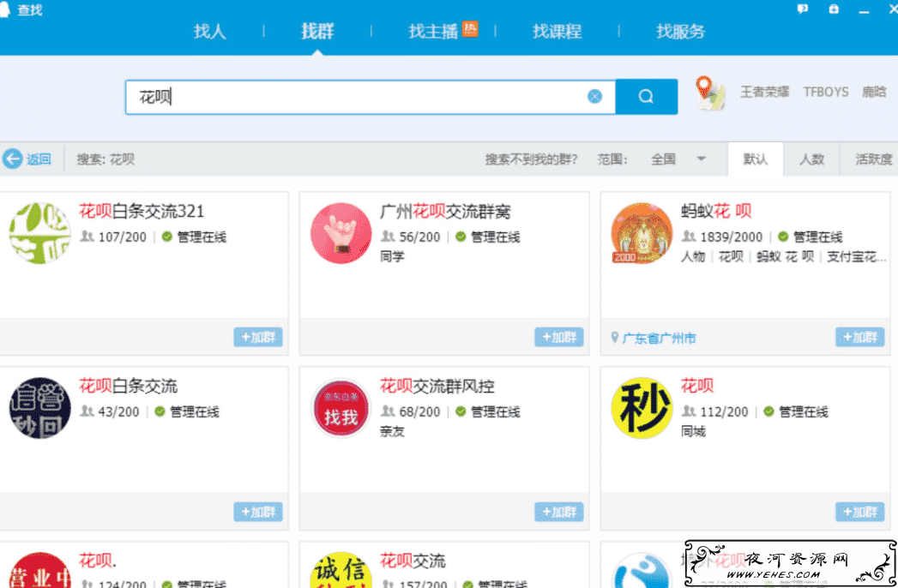Click the 管理在线 check in 蚂蚁花呗 card

coord(783,237)
